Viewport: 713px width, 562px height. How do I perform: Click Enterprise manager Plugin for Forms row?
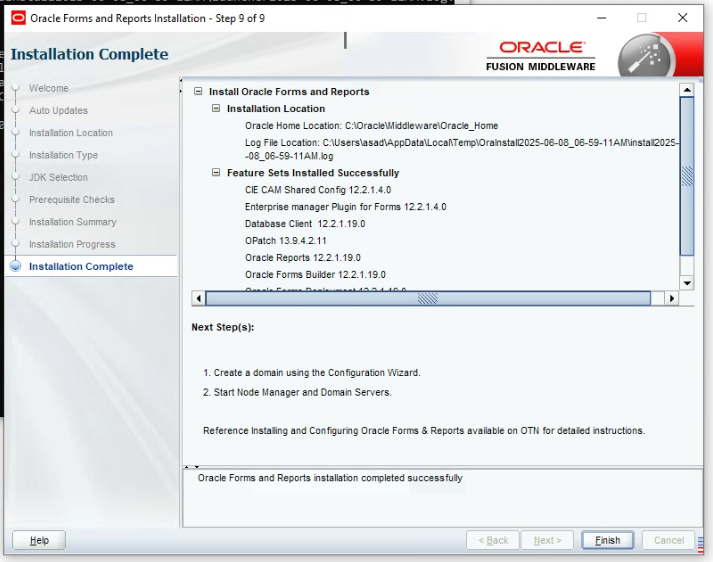pos(346,207)
